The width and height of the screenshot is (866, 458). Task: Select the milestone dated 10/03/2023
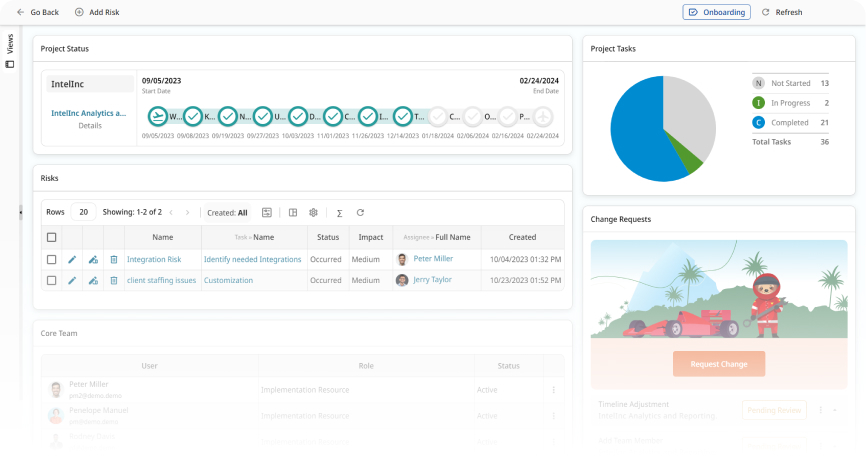(298, 117)
